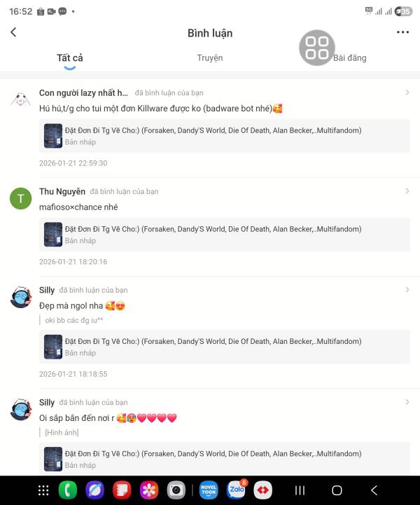This screenshot has width=420, height=505.
Task: Open the app drawer grid icon
Action: [43, 490]
